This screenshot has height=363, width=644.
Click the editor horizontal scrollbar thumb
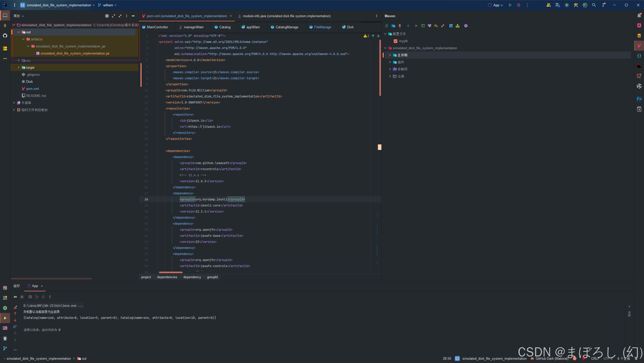tap(171, 272)
